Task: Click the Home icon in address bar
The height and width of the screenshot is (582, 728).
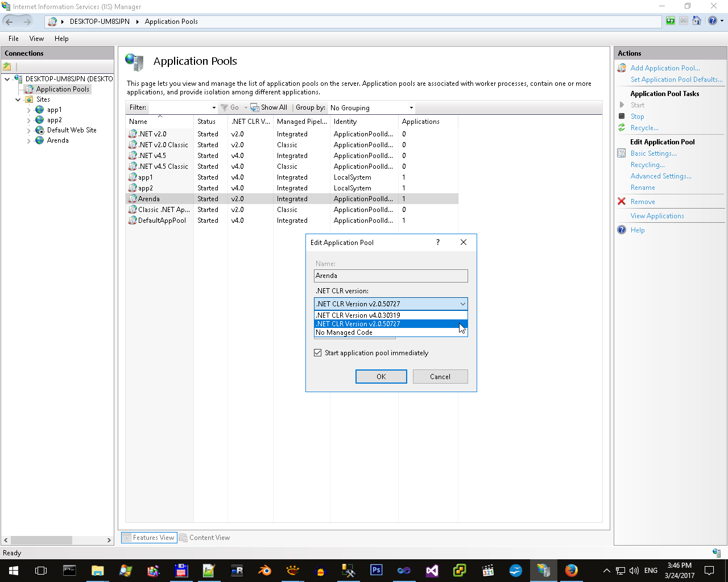Action: pyautogui.click(x=696, y=21)
